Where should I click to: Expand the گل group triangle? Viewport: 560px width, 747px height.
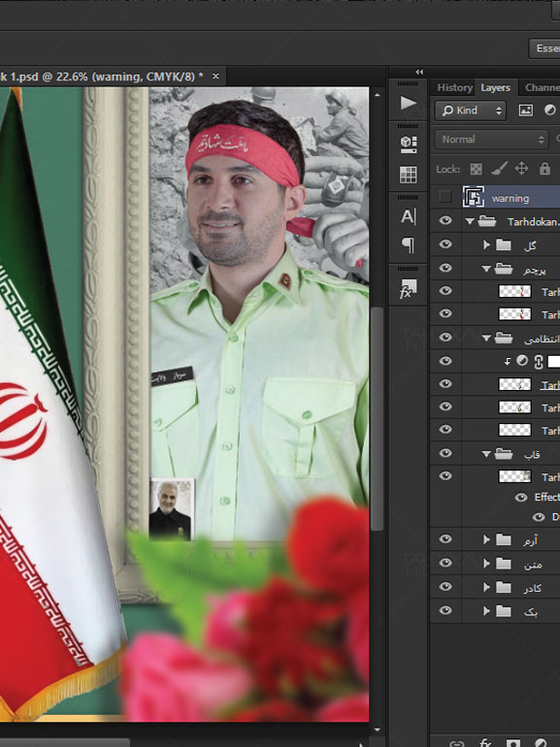(486, 244)
